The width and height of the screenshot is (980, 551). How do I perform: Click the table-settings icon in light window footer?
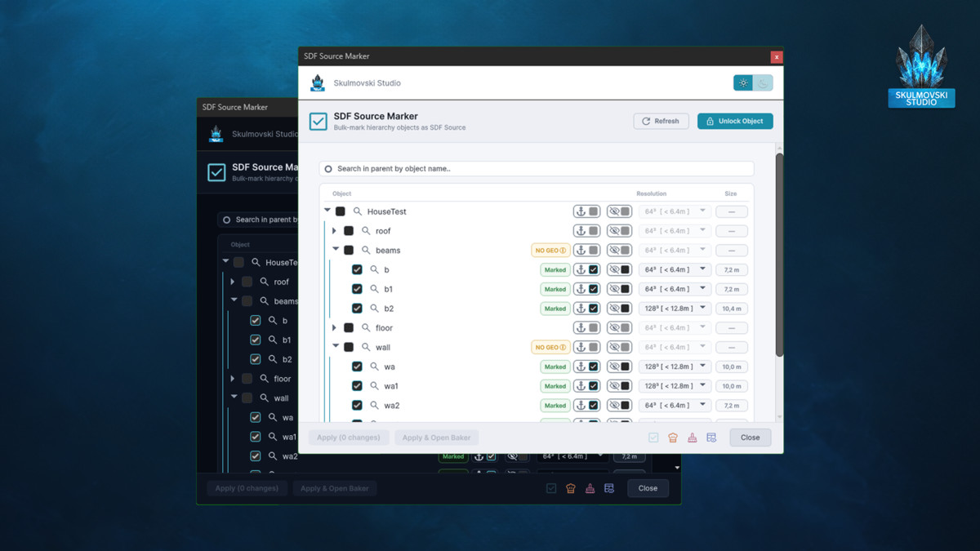point(711,438)
